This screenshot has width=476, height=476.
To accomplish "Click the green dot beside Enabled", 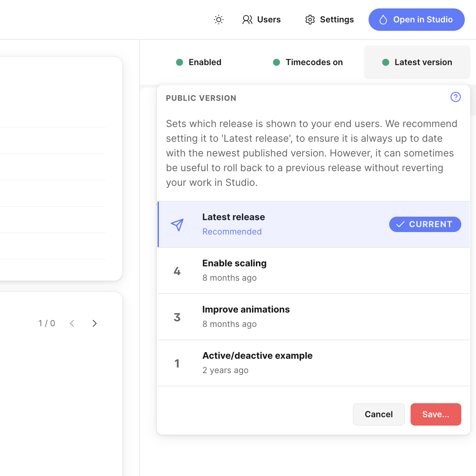I will (x=180, y=62).
